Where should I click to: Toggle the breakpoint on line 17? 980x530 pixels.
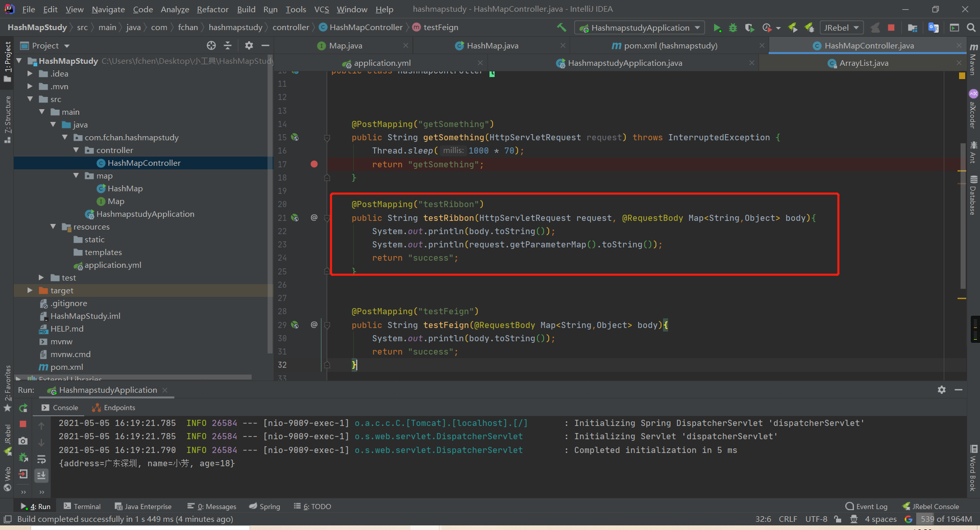pyautogui.click(x=314, y=164)
